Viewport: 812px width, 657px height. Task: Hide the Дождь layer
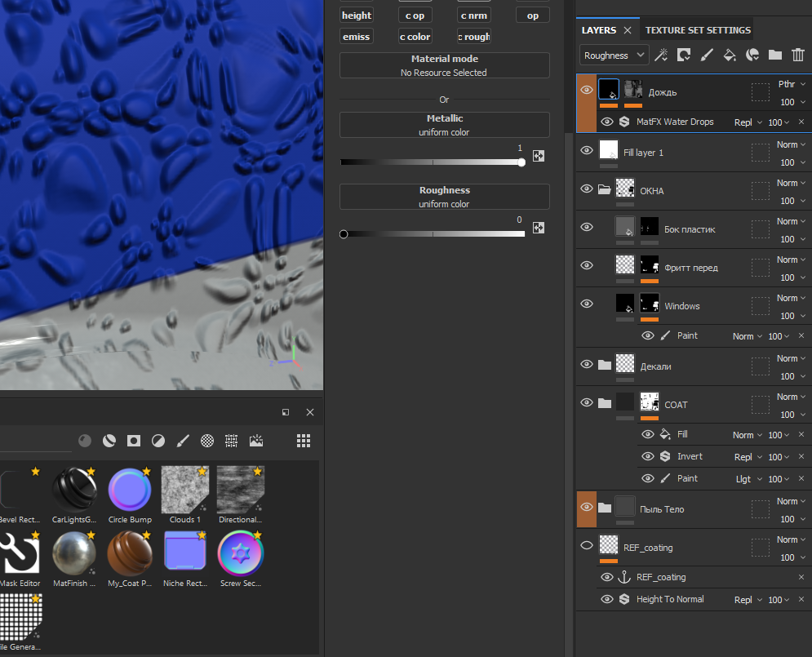[x=587, y=90]
